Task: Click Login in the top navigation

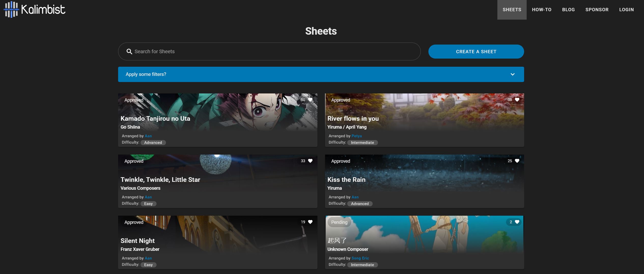Action: [626, 10]
